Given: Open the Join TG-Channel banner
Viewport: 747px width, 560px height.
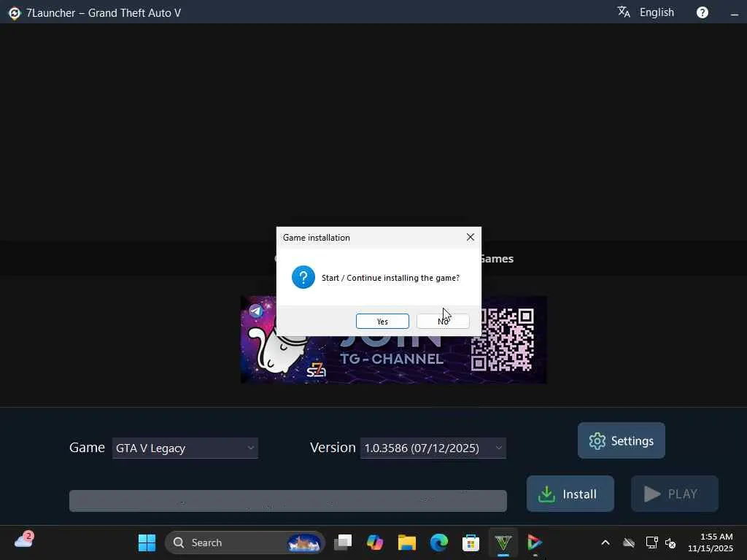Looking at the screenshot, I should pyautogui.click(x=393, y=359).
